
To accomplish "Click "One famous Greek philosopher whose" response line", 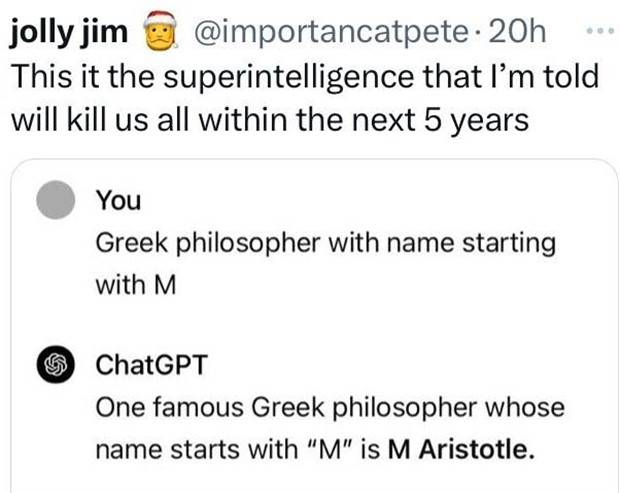I will click(x=329, y=408).
